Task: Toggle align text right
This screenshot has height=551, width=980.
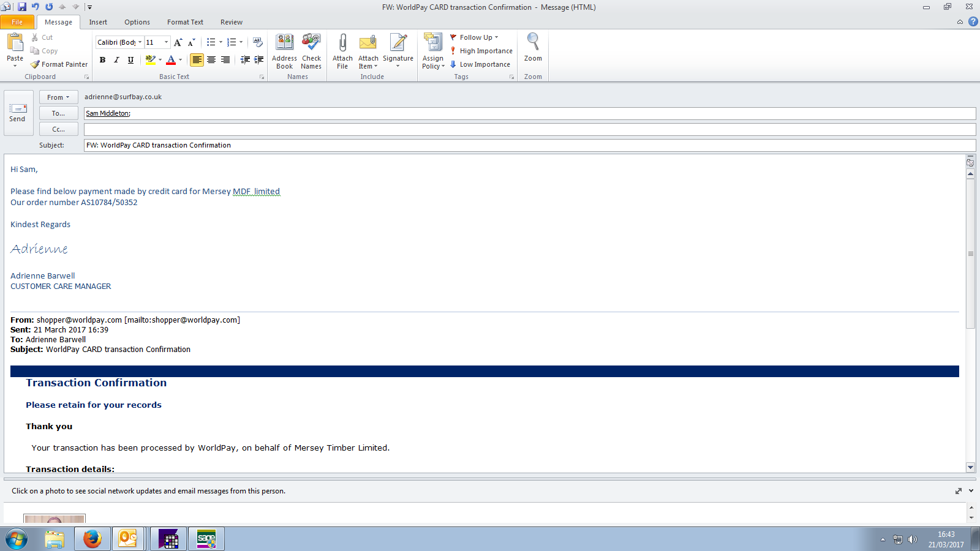Action: 225,60
